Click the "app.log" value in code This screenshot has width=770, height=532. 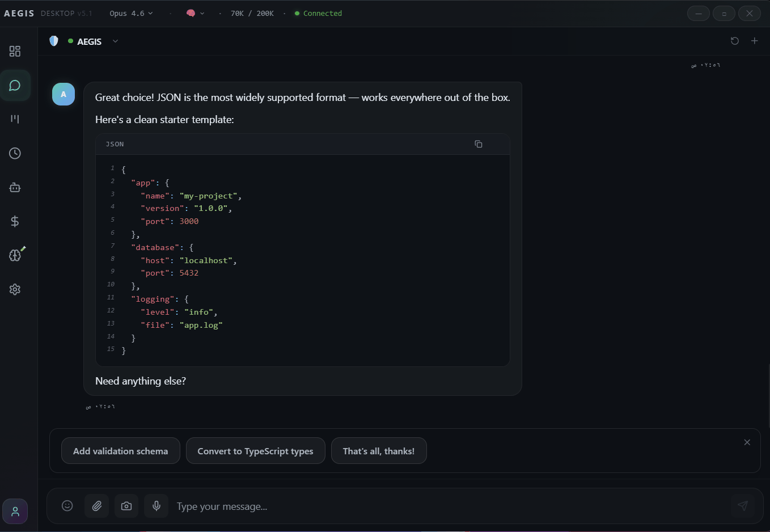tap(201, 325)
